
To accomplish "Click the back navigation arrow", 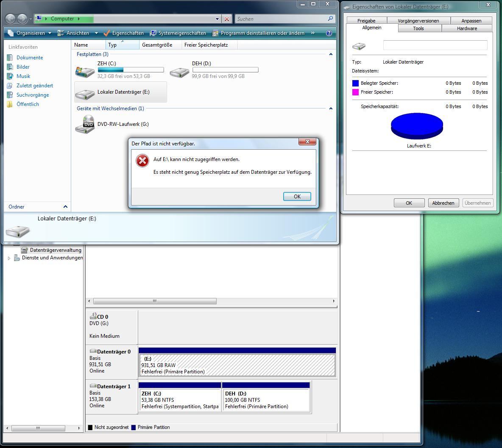I will click(11, 19).
